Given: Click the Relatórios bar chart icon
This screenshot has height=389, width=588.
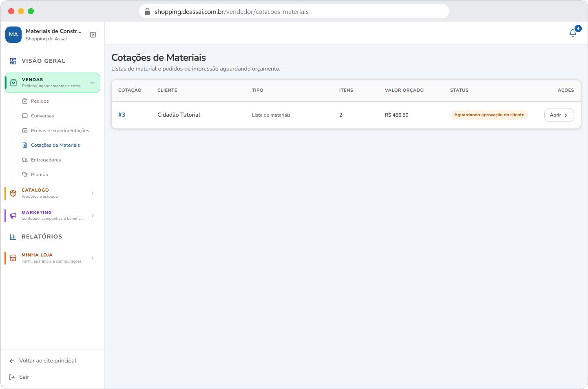Looking at the screenshot, I should coord(13,236).
